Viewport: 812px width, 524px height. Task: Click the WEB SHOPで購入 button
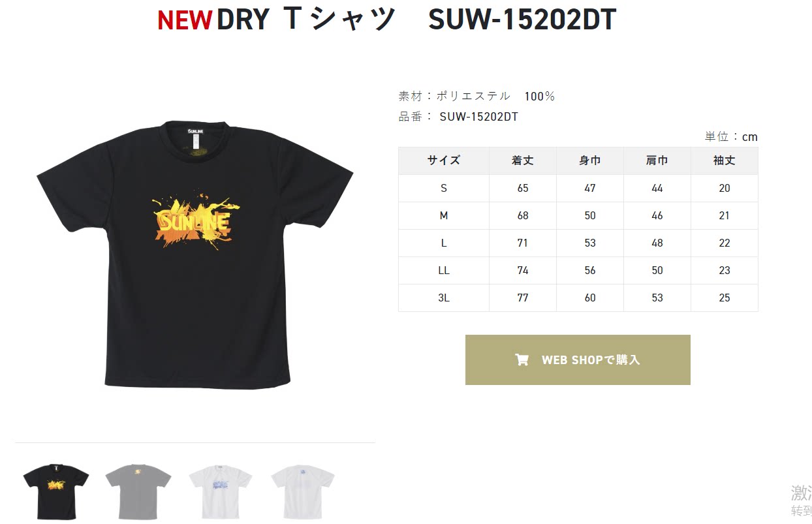(x=578, y=360)
